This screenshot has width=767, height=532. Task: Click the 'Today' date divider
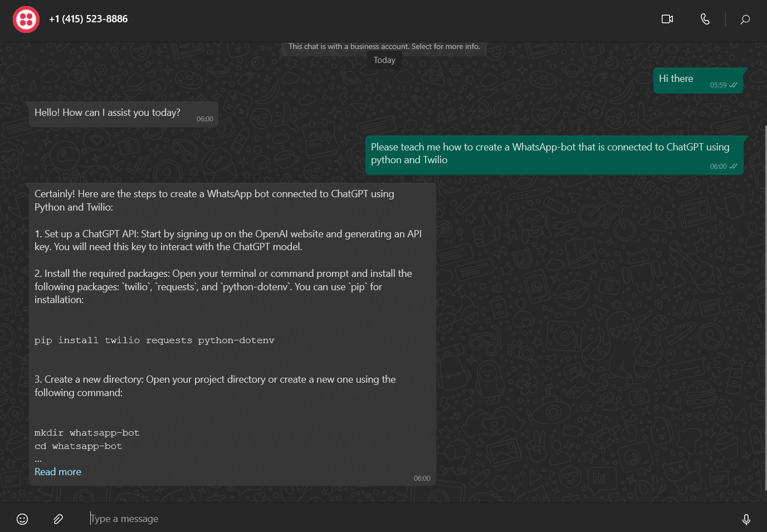[x=384, y=60]
